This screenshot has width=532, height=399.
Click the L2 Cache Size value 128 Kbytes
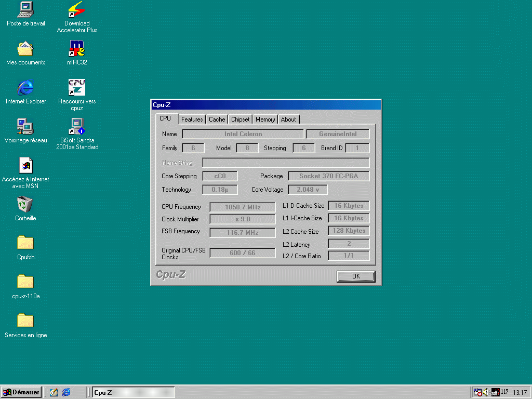click(349, 231)
